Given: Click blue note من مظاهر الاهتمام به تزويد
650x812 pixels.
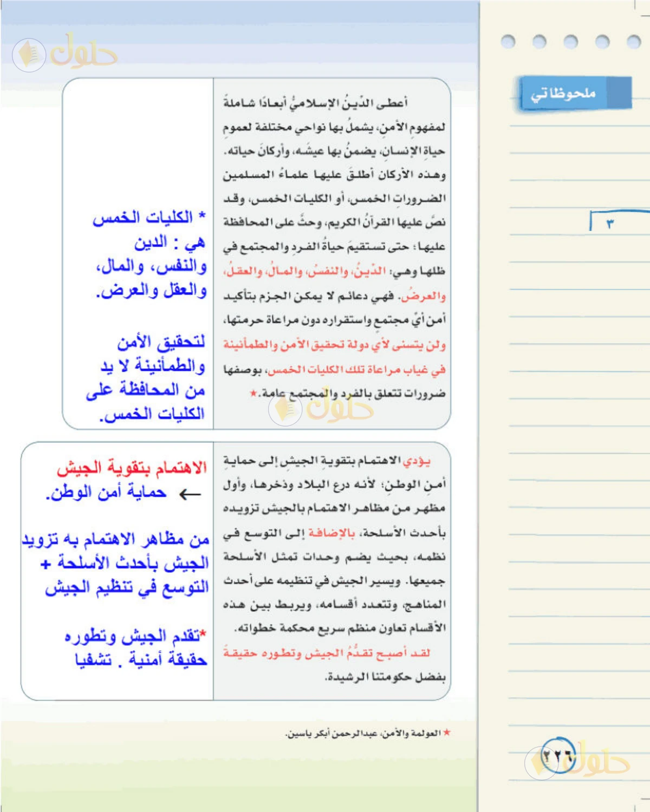Looking at the screenshot, I should 115,539.
